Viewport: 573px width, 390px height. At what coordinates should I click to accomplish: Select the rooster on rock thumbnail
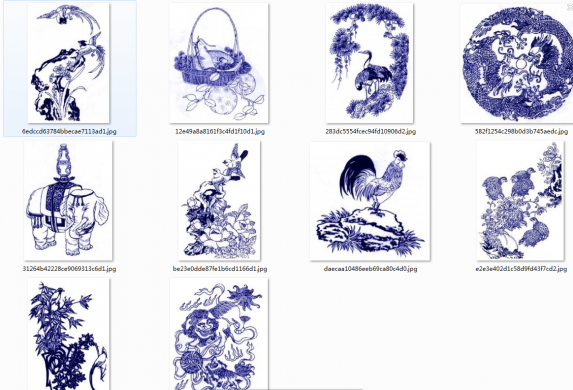[370, 201]
